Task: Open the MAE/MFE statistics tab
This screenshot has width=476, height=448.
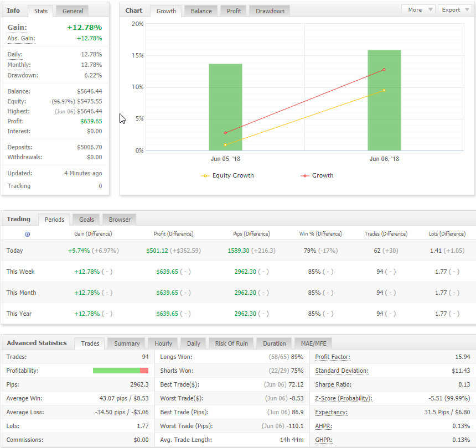Action: [x=313, y=343]
